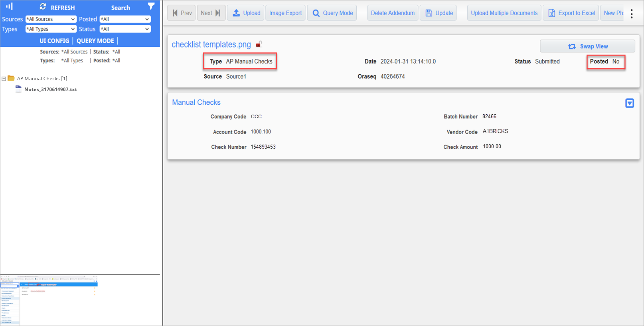Click Date value 2024-01-31 13:14:10.0

[408, 62]
